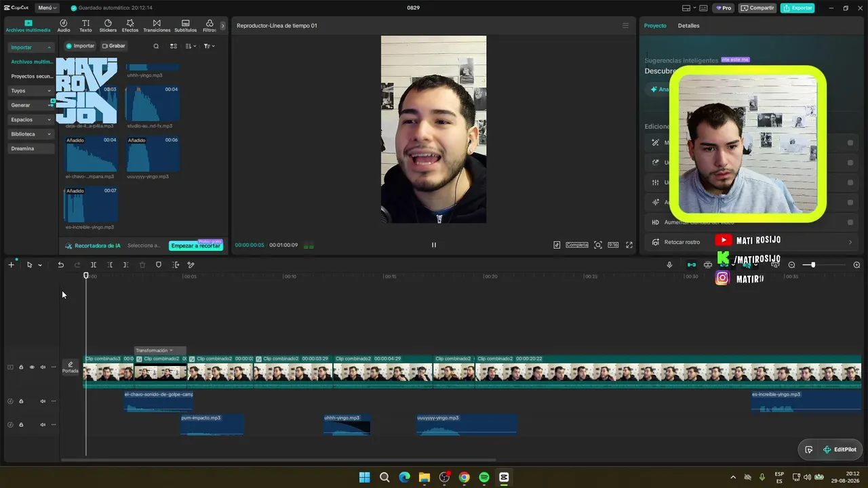Lock the main video track
868x488 pixels.
[21, 367]
